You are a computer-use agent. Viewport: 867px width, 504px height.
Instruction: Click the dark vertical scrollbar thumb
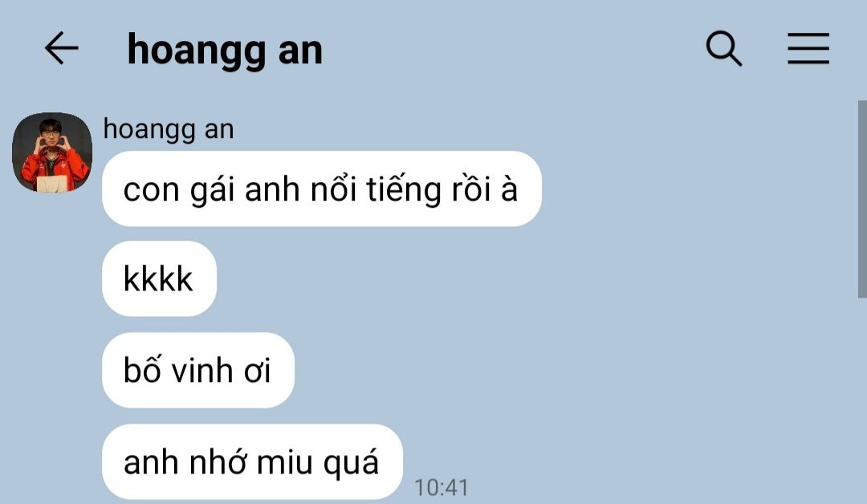click(862, 200)
